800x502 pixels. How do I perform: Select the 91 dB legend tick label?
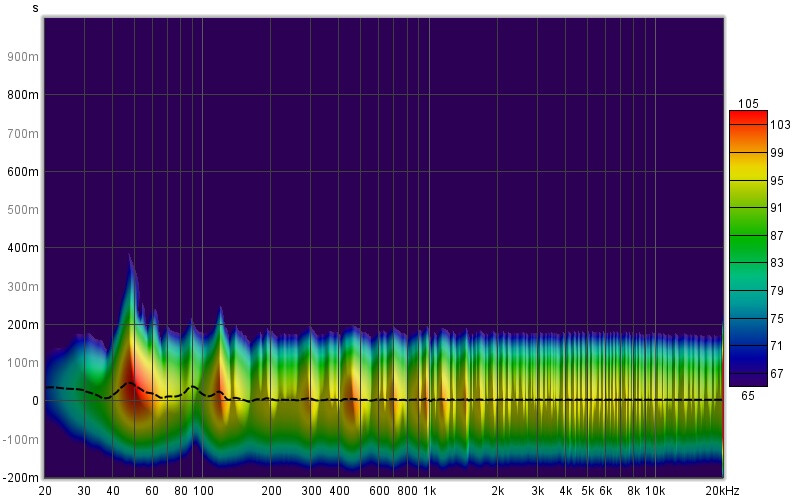coord(777,208)
